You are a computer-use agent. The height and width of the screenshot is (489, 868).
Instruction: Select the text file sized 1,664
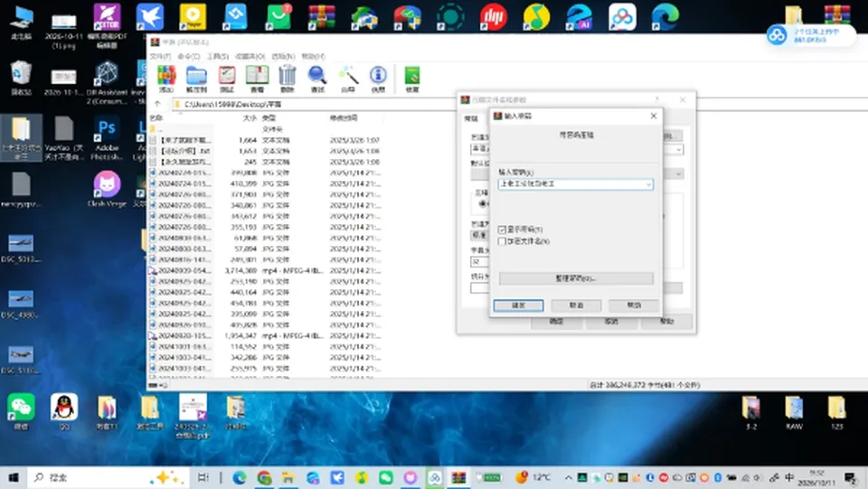tap(265, 140)
